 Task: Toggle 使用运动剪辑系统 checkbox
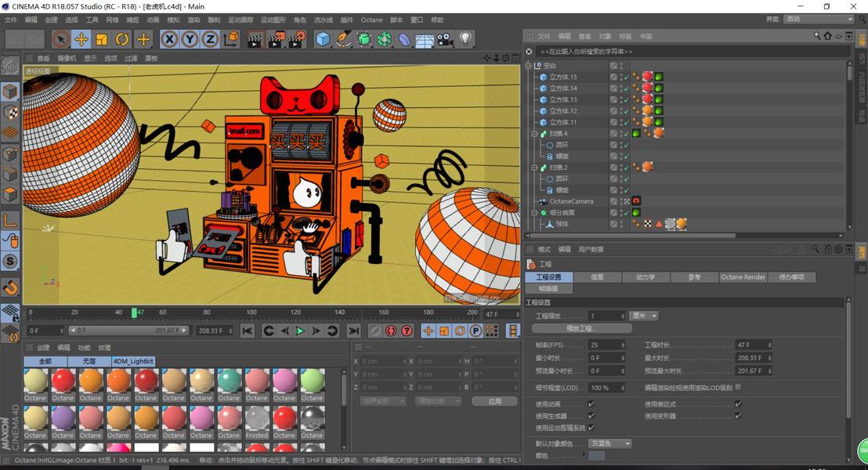coord(591,428)
